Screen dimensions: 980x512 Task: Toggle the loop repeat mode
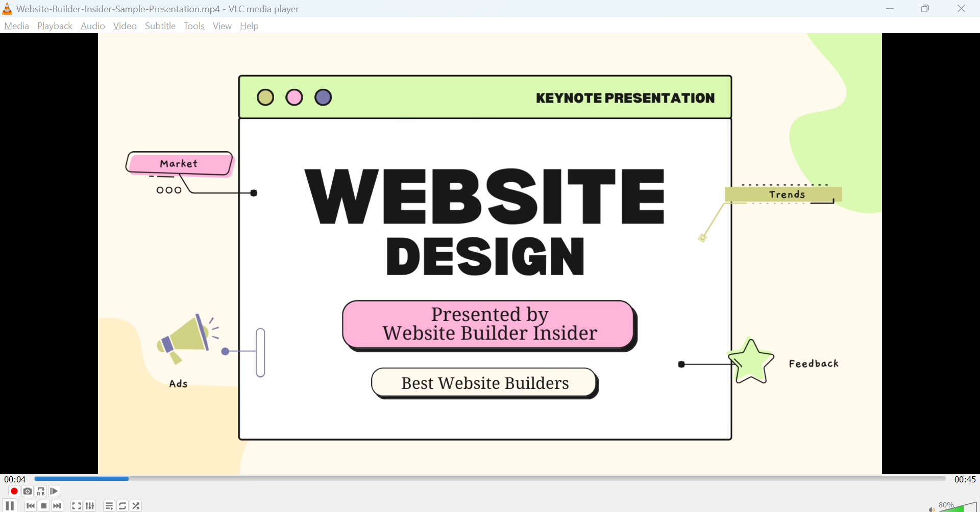pyautogui.click(x=122, y=506)
